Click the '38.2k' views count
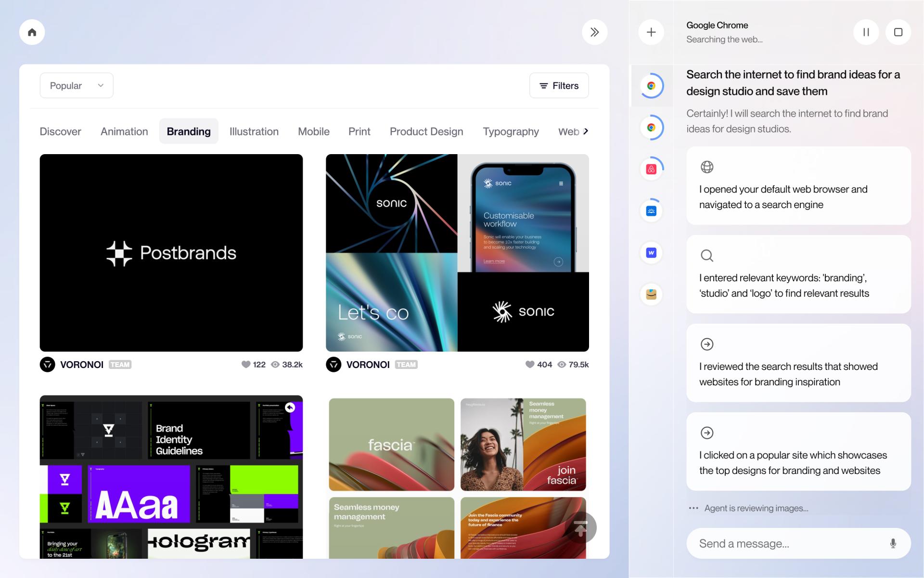Screen dimensions: 924x578 coord(293,365)
